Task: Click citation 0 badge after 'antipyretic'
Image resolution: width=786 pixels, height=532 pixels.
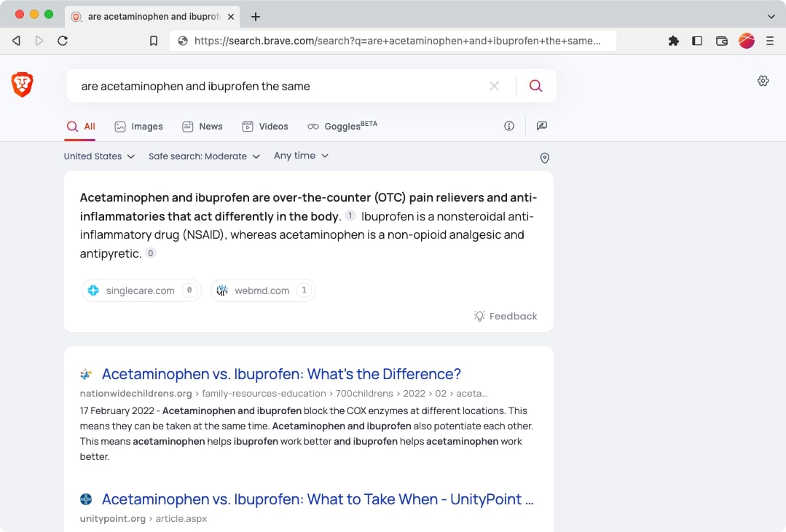Action: click(150, 253)
